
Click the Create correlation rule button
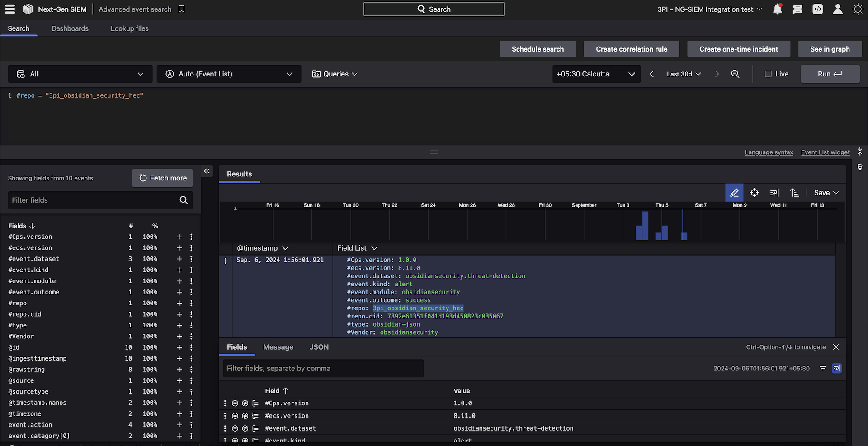click(631, 48)
